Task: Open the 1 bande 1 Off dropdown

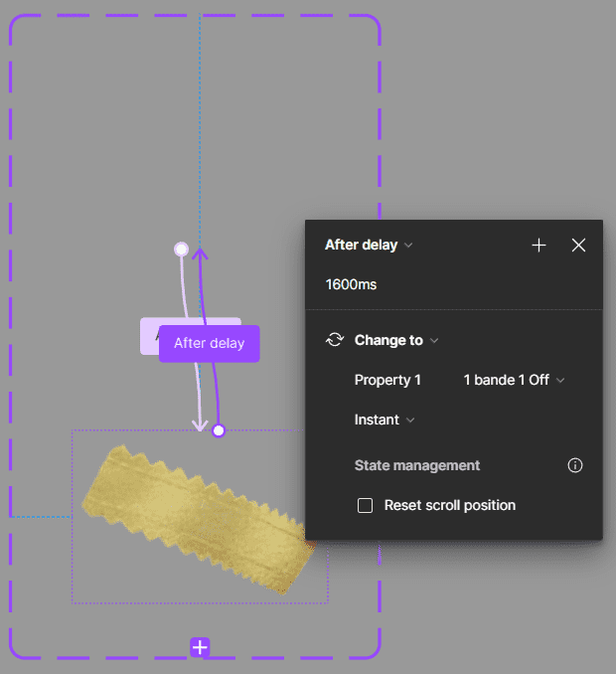Action: pos(514,380)
